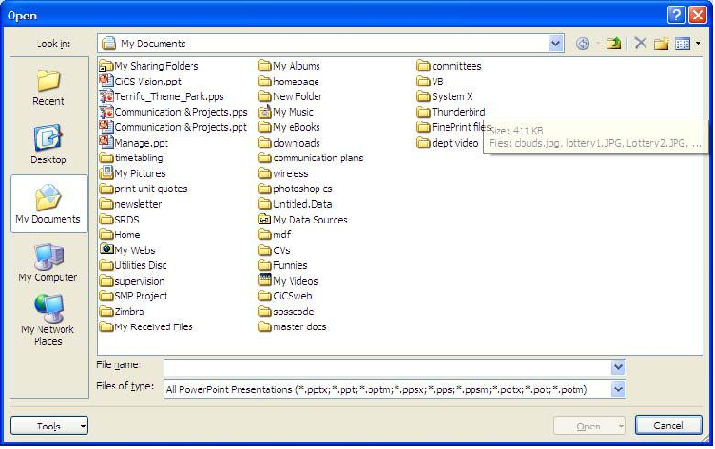Select the FinePrint files folder
715x449 pixels.
[x=454, y=127]
